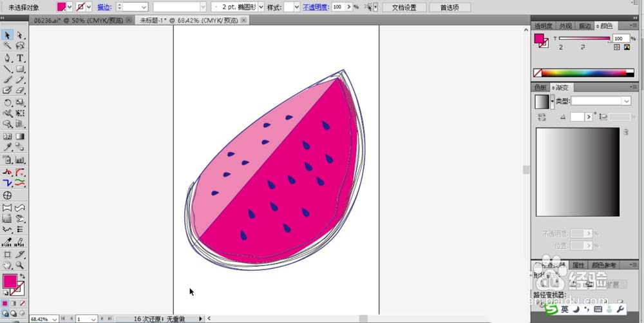This screenshot has width=644, height=323.
Task: Select the Magic Wand tool
Action: point(7,46)
